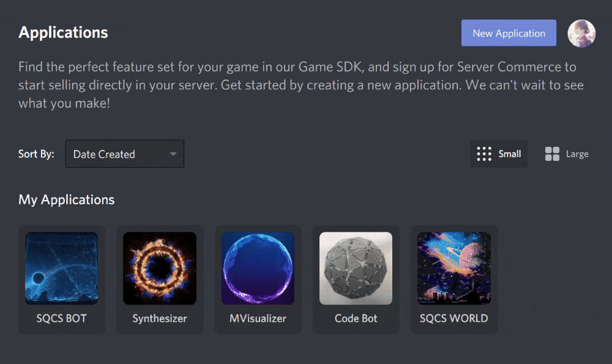Image resolution: width=612 pixels, height=364 pixels.
Task: Open the SQCS WORLD application icon
Action: click(454, 269)
